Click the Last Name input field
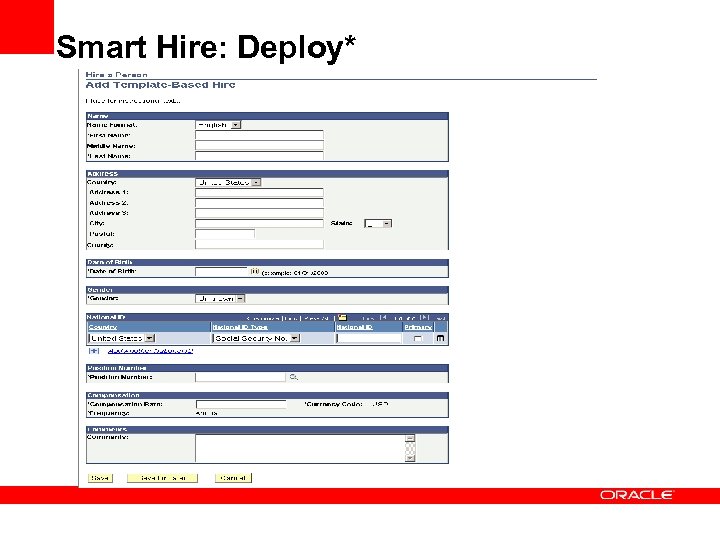720x540 pixels. tap(259, 156)
